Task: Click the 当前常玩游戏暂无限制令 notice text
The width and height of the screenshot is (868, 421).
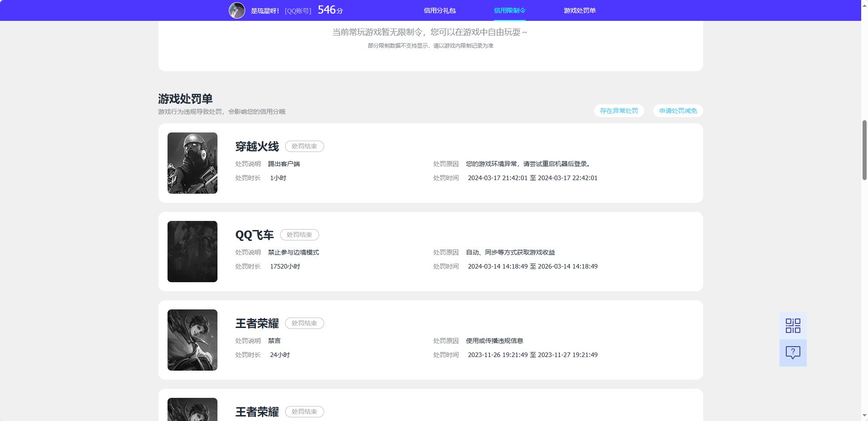Action: point(430,32)
